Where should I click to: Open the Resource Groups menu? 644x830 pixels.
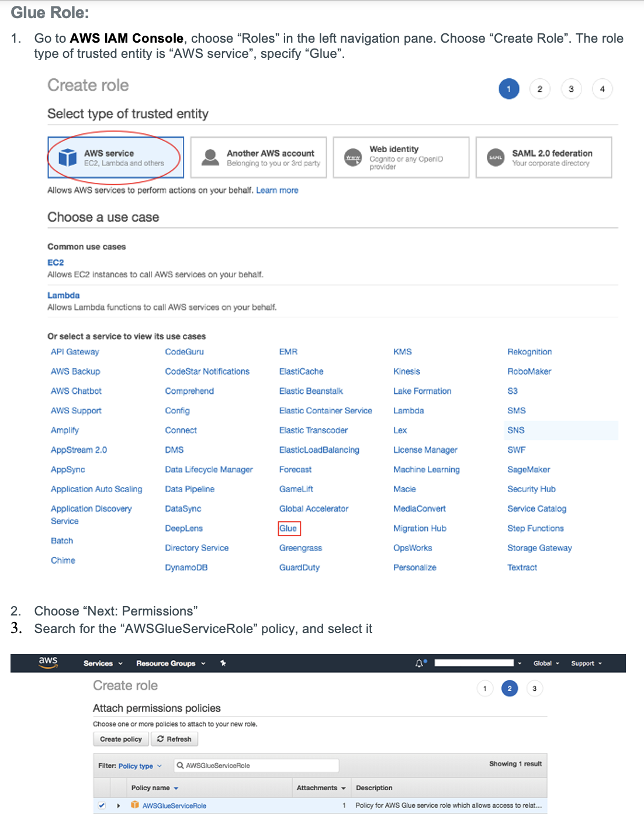tap(171, 663)
